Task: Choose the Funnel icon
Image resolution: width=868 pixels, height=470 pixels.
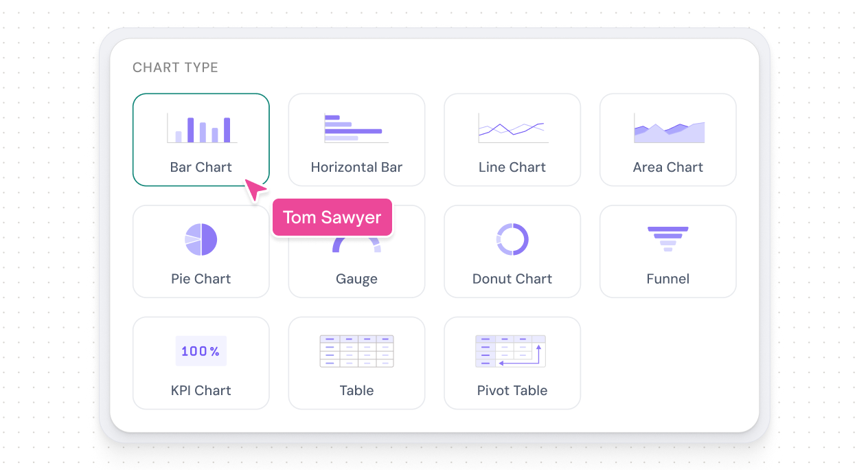Action: [668, 239]
